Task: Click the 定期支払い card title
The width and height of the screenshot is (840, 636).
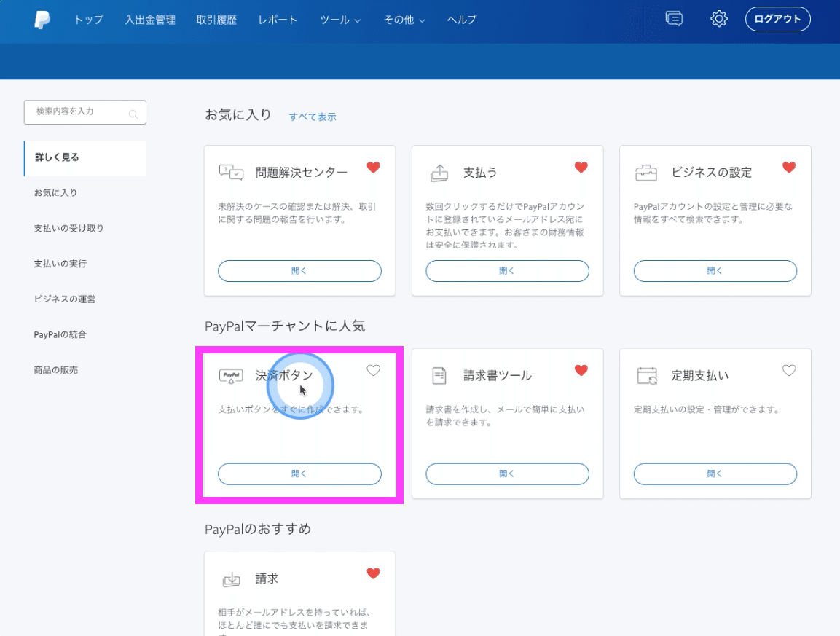Action: click(699, 376)
